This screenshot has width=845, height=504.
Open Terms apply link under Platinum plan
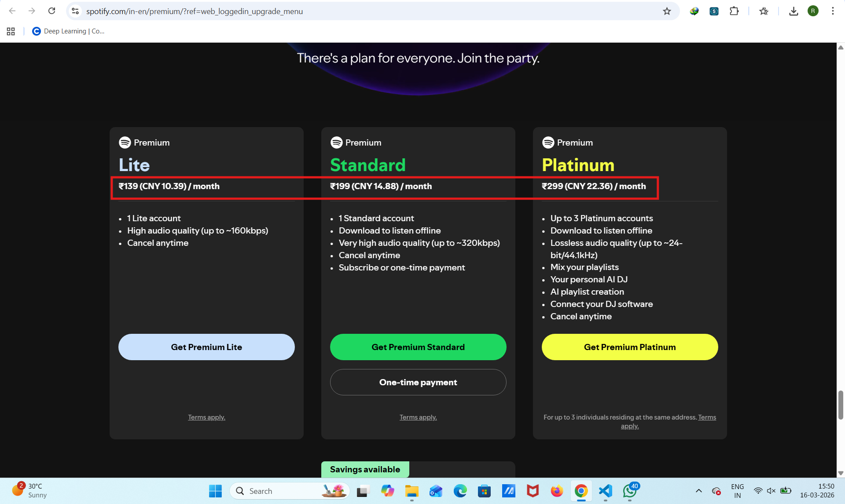(x=707, y=417)
